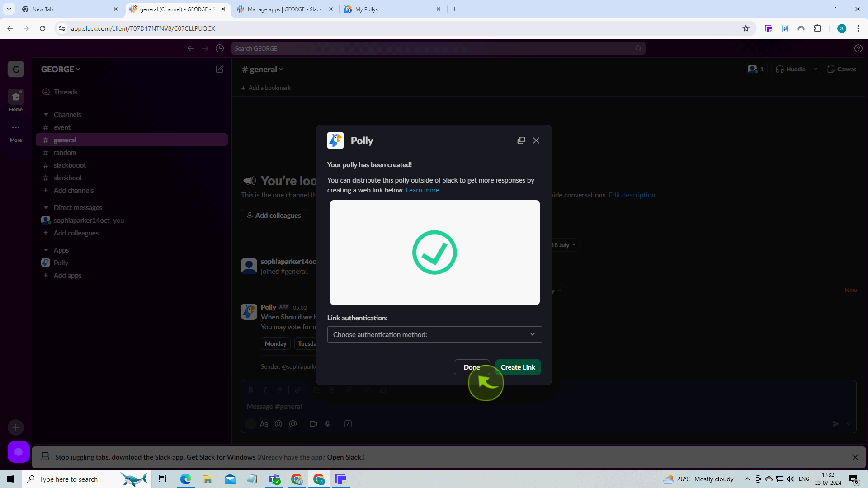Click Create Link for the polly
The height and width of the screenshot is (488, 868).
coord(518,366)
